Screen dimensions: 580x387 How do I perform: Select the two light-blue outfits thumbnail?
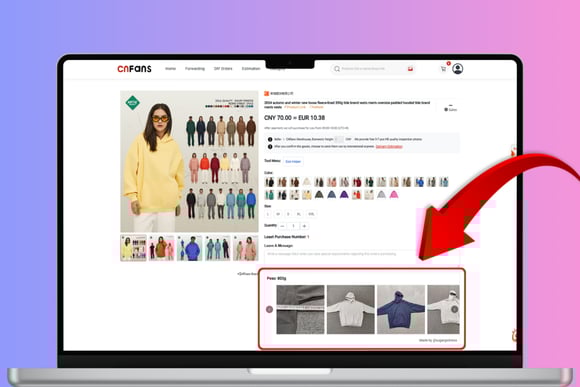(x=218, y=248)
